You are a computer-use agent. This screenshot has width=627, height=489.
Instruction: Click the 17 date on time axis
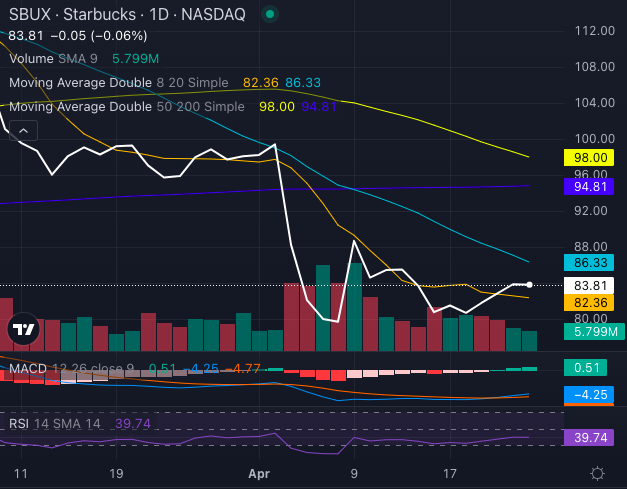tap(450, 474)
